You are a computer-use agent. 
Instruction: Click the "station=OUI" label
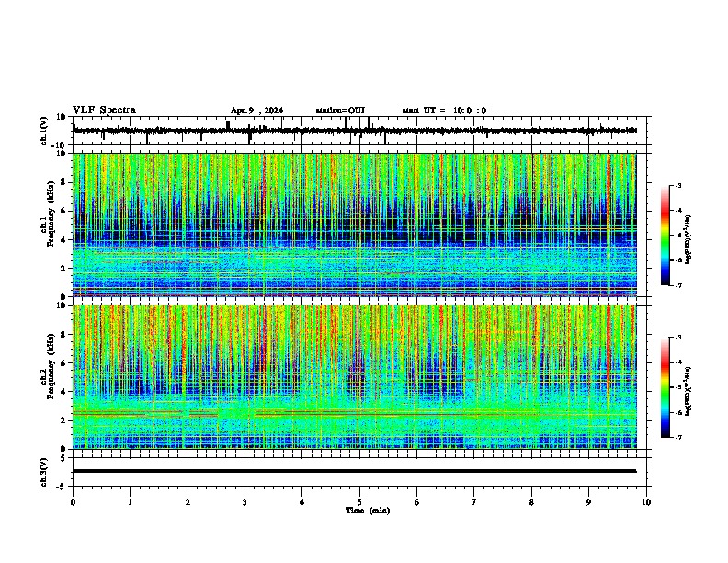[340, 110]
